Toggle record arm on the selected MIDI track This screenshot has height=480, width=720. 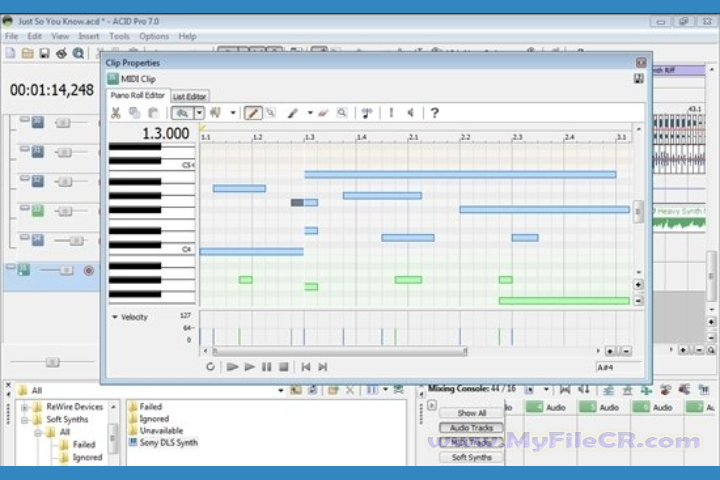click(x=89, y=271)
